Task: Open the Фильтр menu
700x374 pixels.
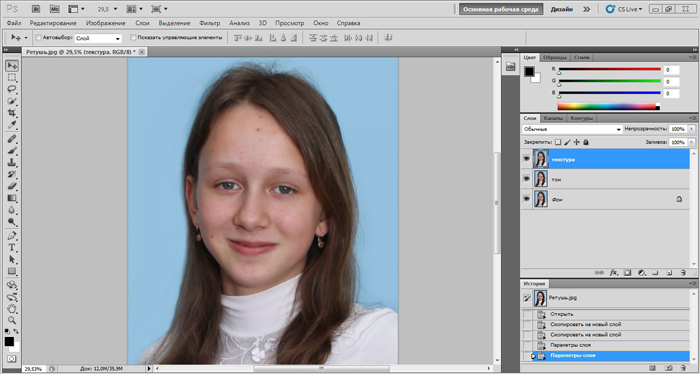Action: 210,23
